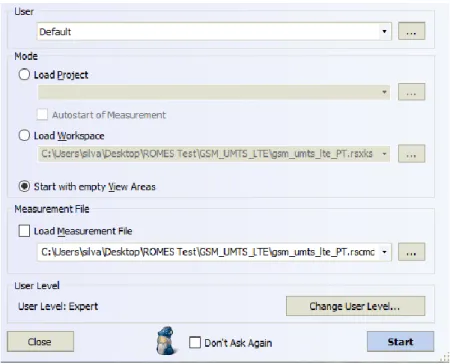The width and height of the screenshot is (450, 364).
Task: Click the browse button for Load Project
Action: point(411,92)
